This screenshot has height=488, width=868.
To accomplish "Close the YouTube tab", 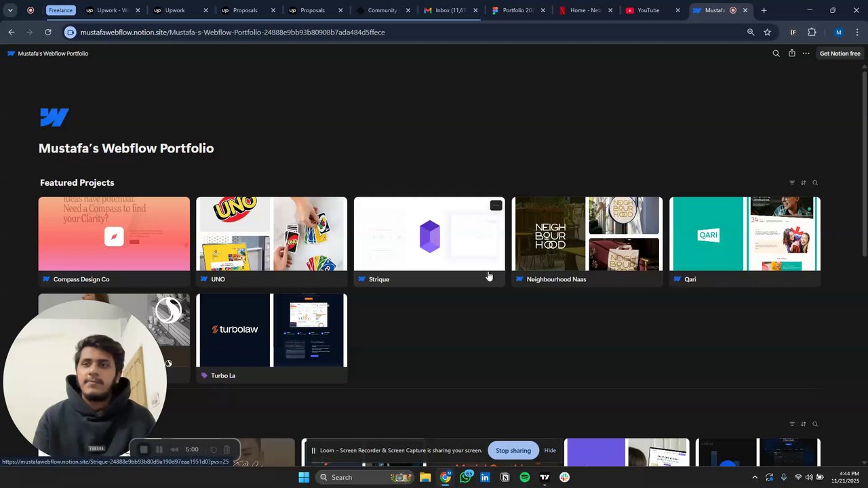I will point(677,10).
